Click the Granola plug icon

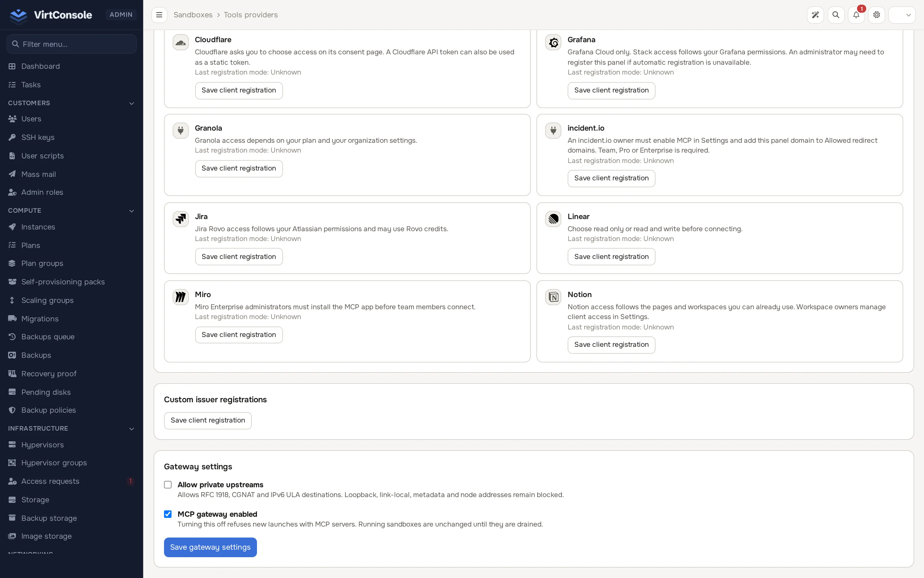pyautogui.click(x=180, y=131)
